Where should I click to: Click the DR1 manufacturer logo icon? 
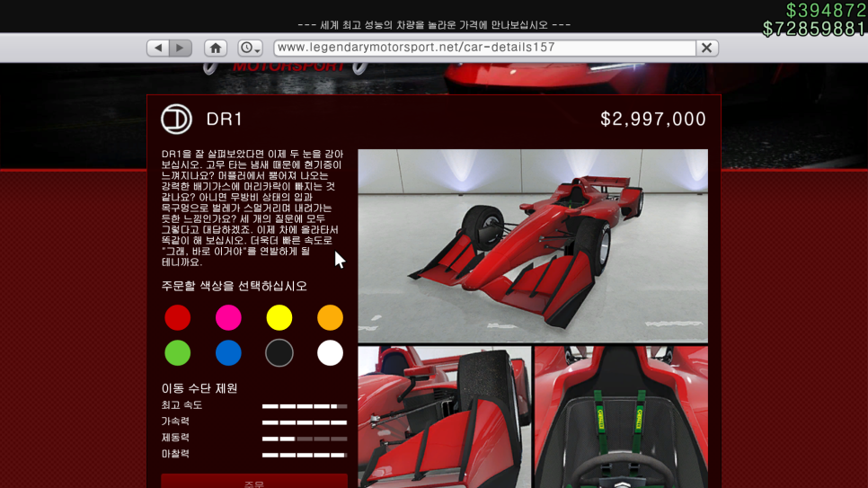click(177, 120)
